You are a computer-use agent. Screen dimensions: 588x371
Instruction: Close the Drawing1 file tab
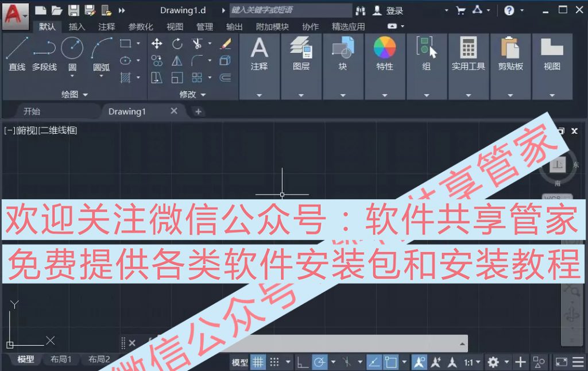[x=173, y=111]
